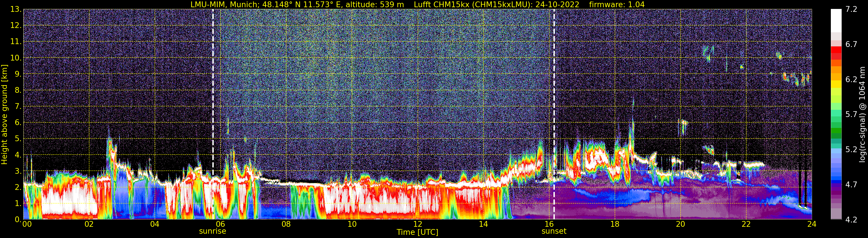Click the 'sunrise' label below the time axis
Screen dimensions: 868x238
click(213, 231)
